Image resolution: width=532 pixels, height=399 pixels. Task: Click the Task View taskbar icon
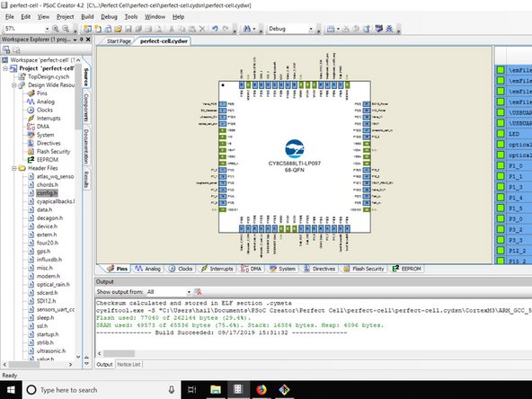click(x=192, y=389)
